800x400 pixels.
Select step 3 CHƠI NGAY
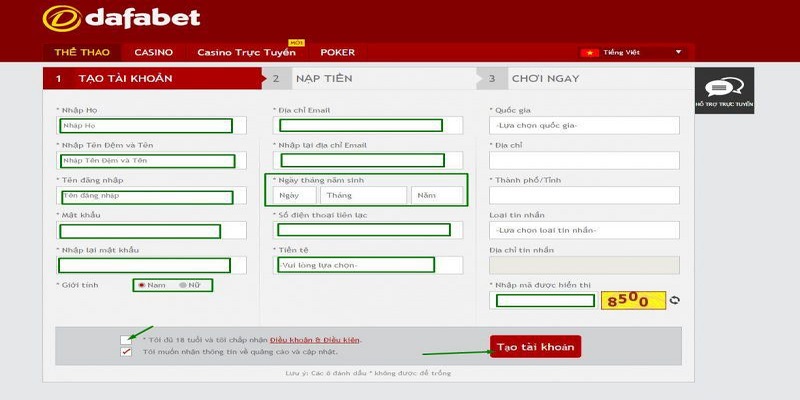pos(585,79)
